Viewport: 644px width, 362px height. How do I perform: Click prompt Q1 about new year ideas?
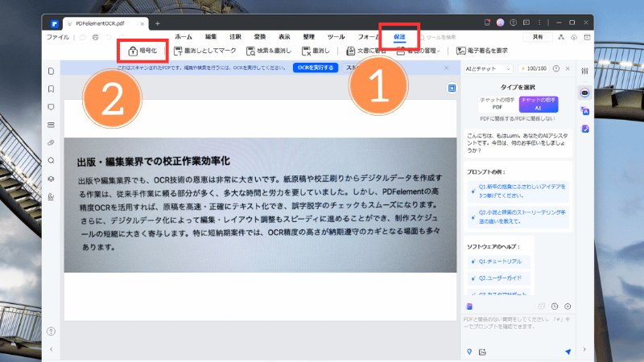(x=518, y=191)
